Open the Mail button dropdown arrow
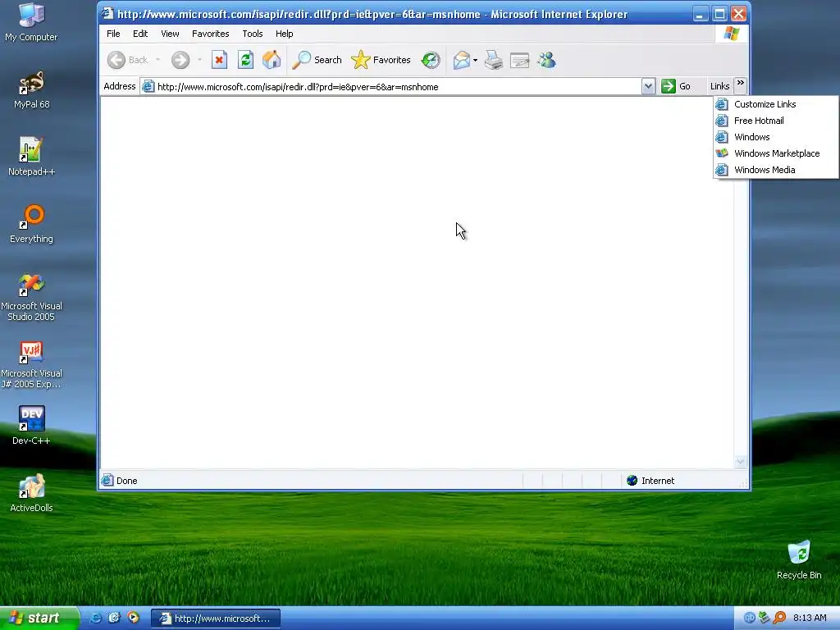Screen dimensions: 840x630 (475, 60)
